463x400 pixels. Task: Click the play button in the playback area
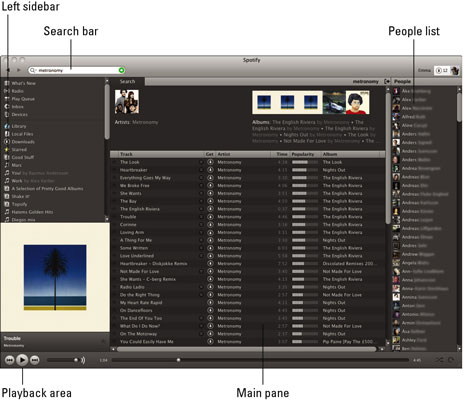click(x=22, y=360)
